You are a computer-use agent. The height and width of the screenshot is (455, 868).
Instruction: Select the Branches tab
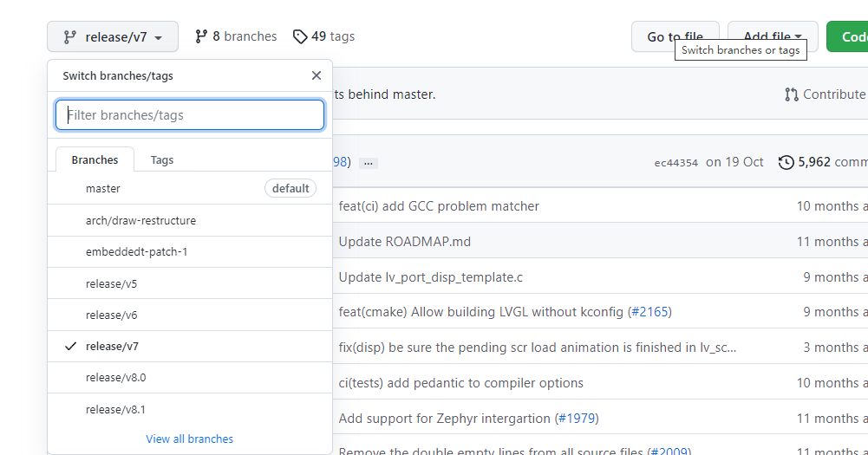pos(95,159)
